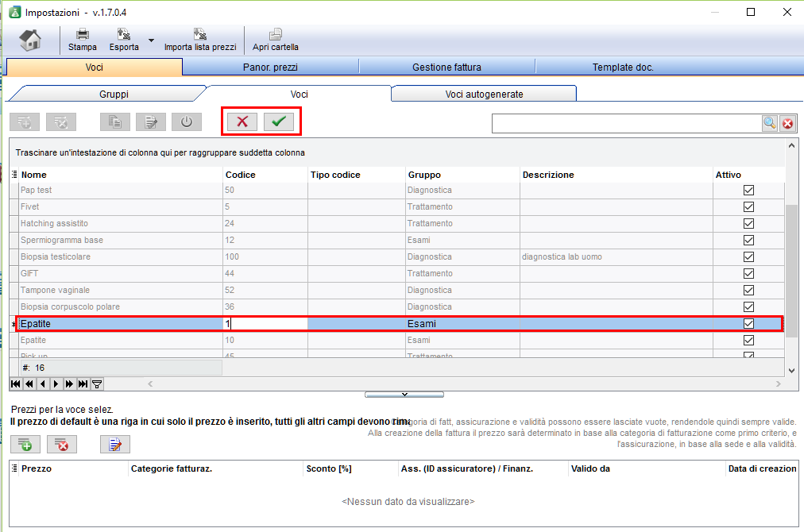Click into the search text field
The image size is (804, 532).
(627, 123)
